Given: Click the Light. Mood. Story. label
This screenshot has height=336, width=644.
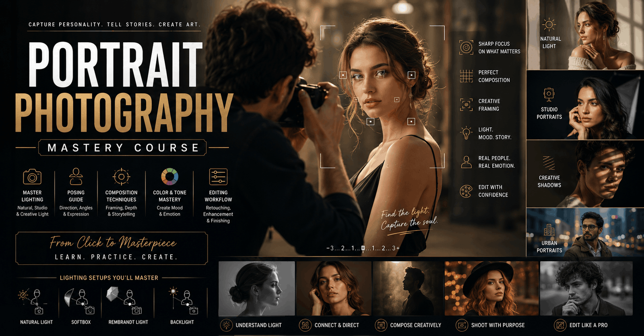Looking at the screenshot, I should (495, 133).
